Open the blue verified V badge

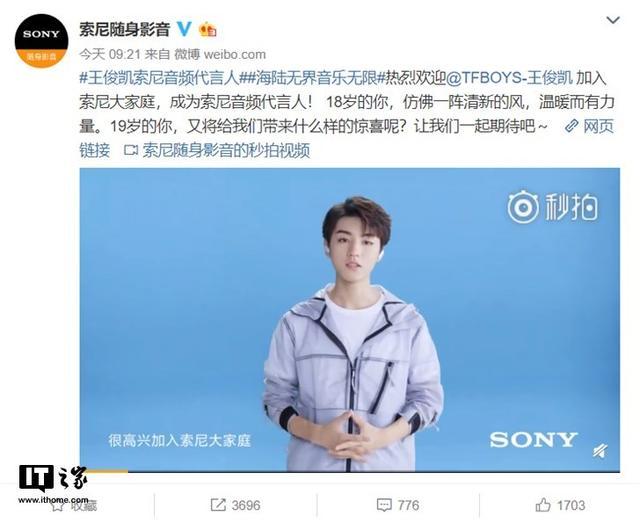(184, 29)
